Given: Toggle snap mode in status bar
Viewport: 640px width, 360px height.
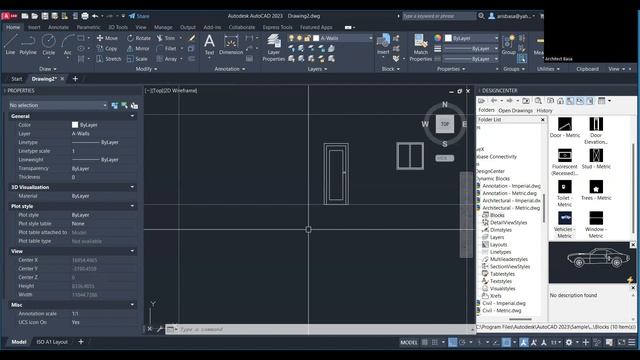Looking at the screenshot, I should (435, 342).
